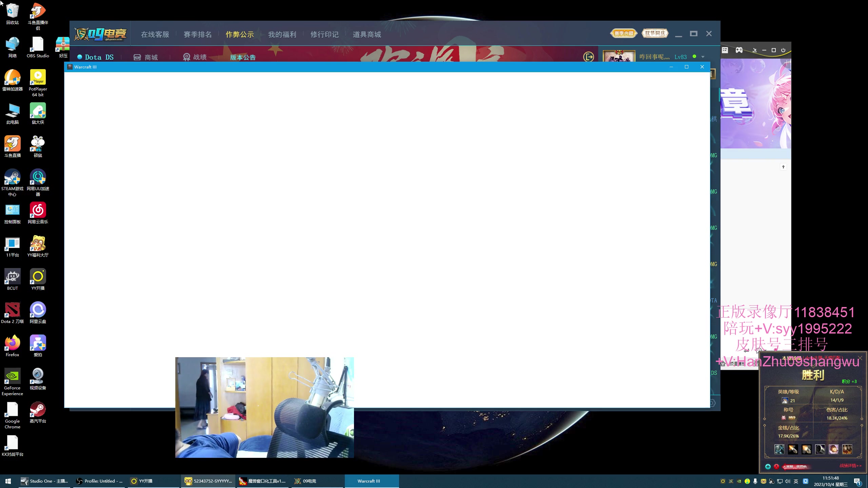The width and height of the screenshot is (868, 488).
Task: Open the 战绩 tab
Action: pos(195,57)
